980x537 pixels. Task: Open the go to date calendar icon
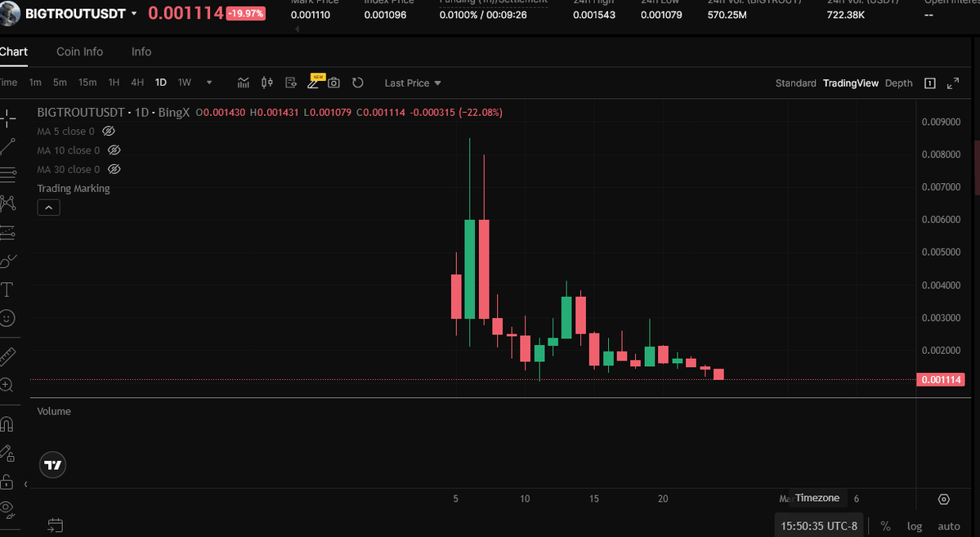click(x=55, y=526)
